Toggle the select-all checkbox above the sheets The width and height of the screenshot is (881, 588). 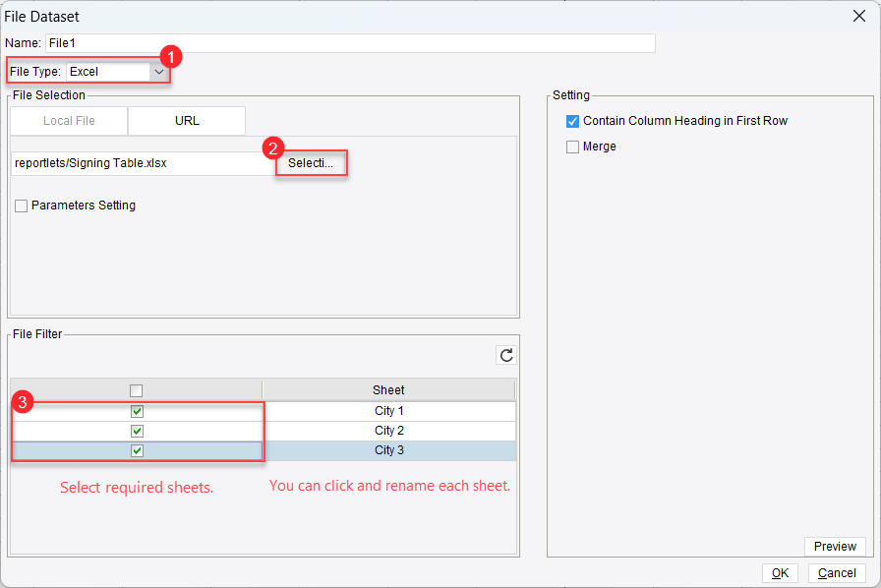coord(136,389)
